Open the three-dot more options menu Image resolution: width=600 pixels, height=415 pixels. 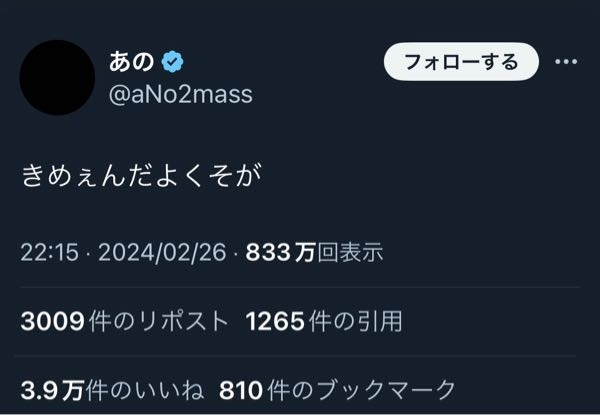tap(566, 62)
